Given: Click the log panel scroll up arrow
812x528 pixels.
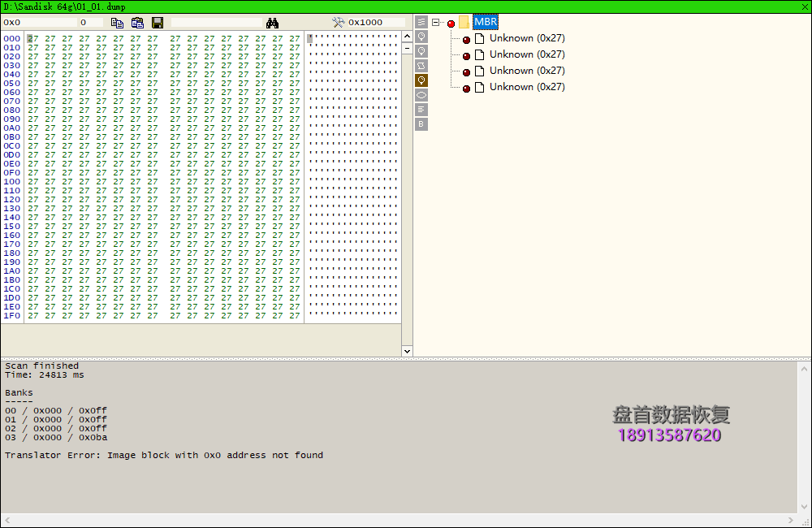Looking at the screenshot, I should pos(804,369).
